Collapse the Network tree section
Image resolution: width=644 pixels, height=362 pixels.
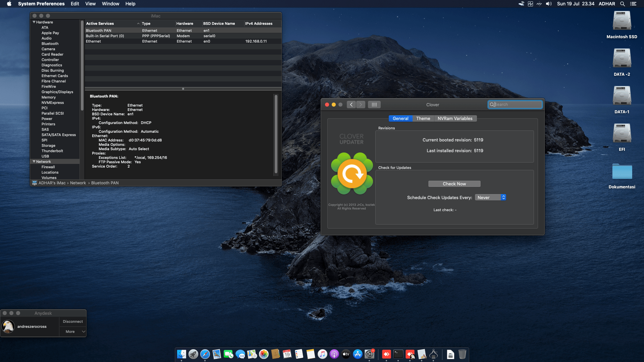pos(34,162)
